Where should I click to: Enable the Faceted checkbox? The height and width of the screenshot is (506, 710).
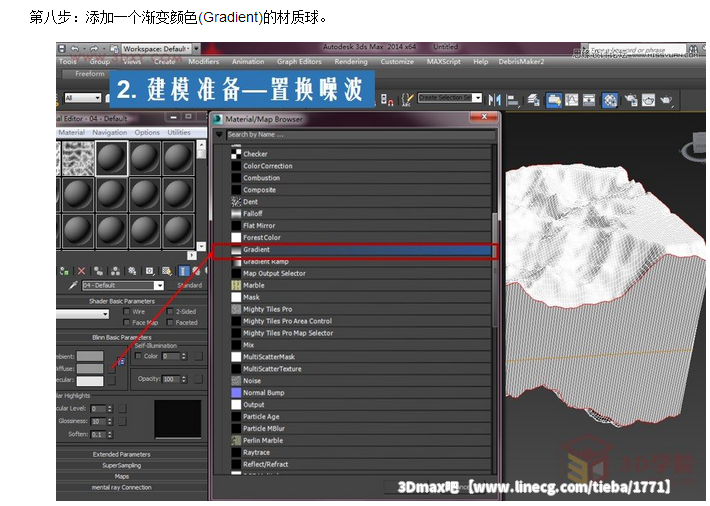pos(170,322)
